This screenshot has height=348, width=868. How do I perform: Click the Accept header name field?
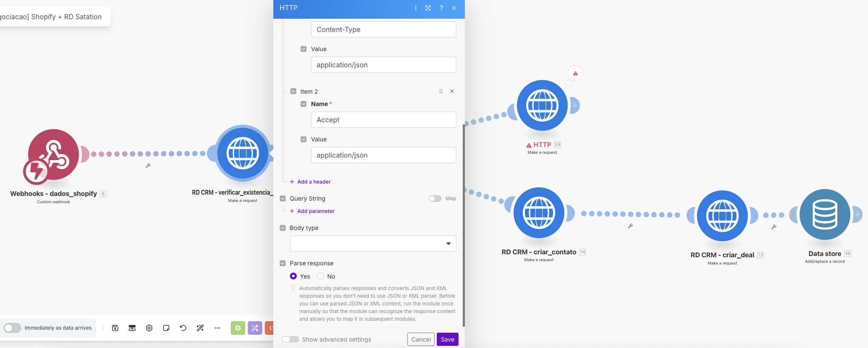tap(384, 120)
